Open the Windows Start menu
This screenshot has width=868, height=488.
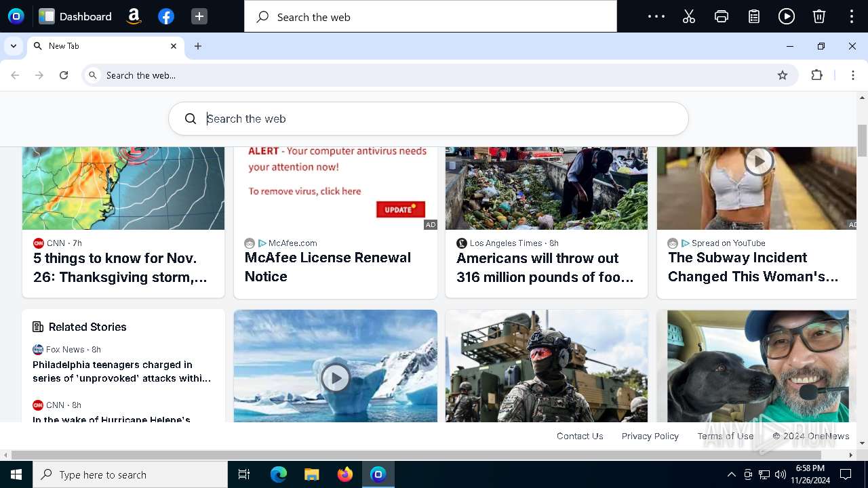[16, 474]
